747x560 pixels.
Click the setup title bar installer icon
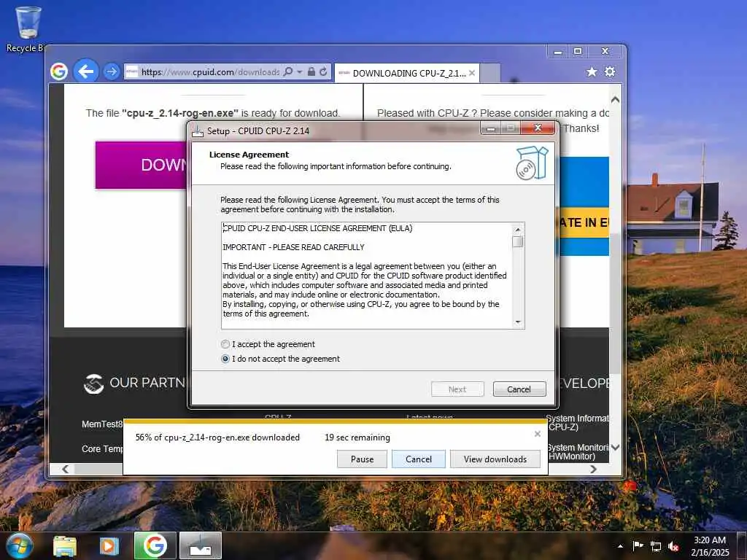tap(197, 131)
